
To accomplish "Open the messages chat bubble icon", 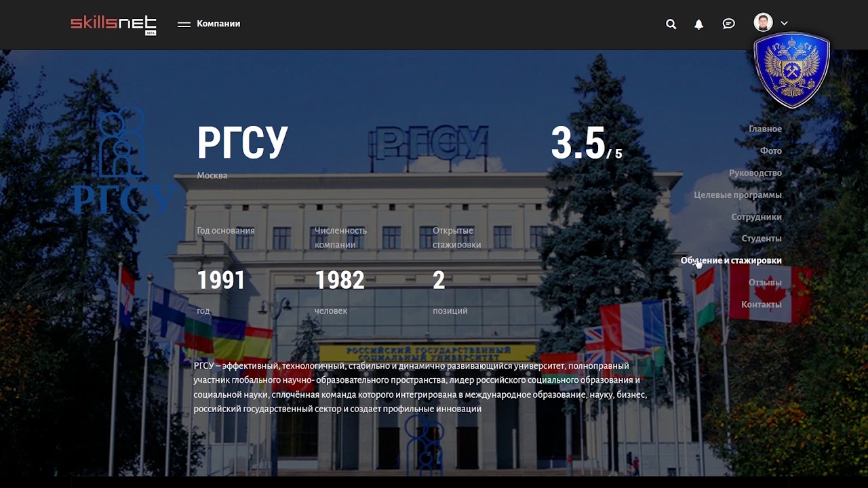I will [729, 24].
